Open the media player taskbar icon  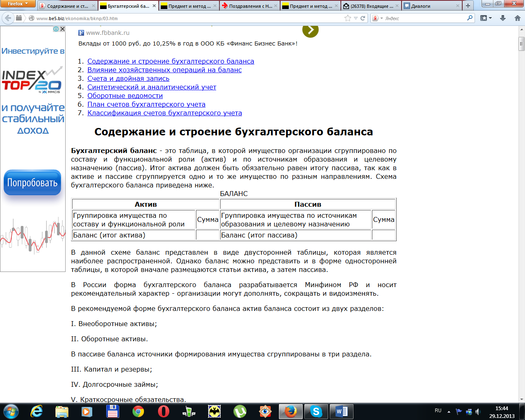point(87,411)
